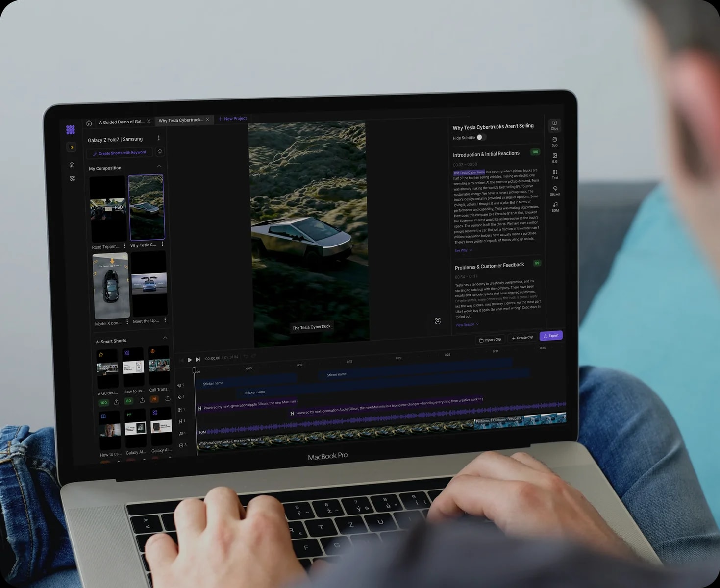Open options menu for Model X doo... composition
Viewport: 720px width, 588px height.
(127, 322)
